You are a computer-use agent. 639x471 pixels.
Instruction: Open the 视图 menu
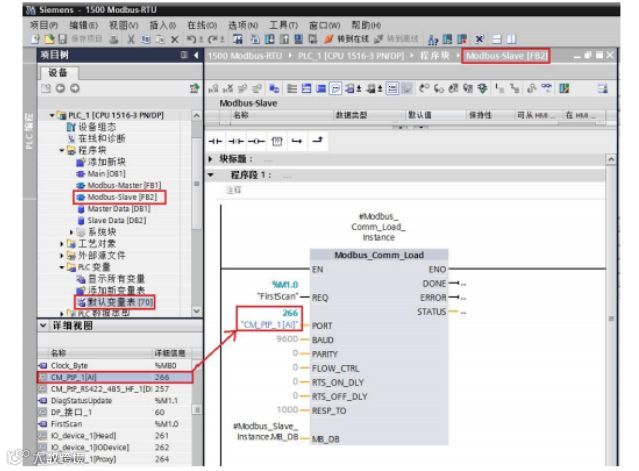pos(123,25)
